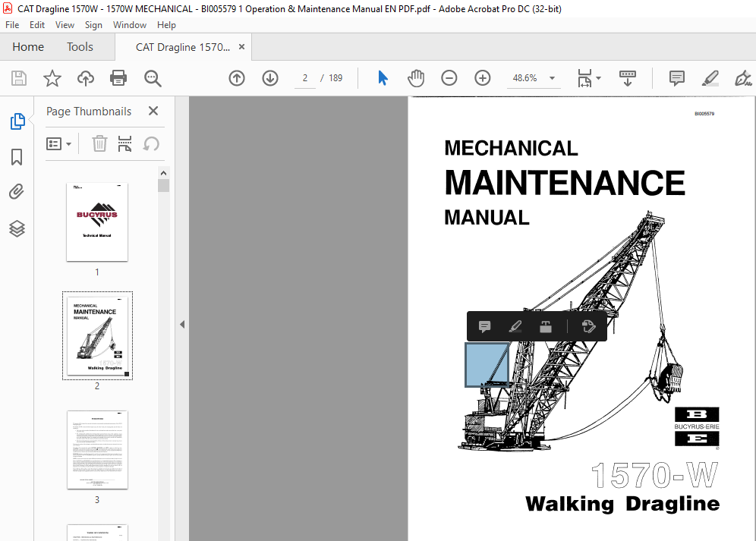Viewport: 756px width, 541px height.
Task: Collapse the navigation pane with the side arrow
Action: pos(182,325)
